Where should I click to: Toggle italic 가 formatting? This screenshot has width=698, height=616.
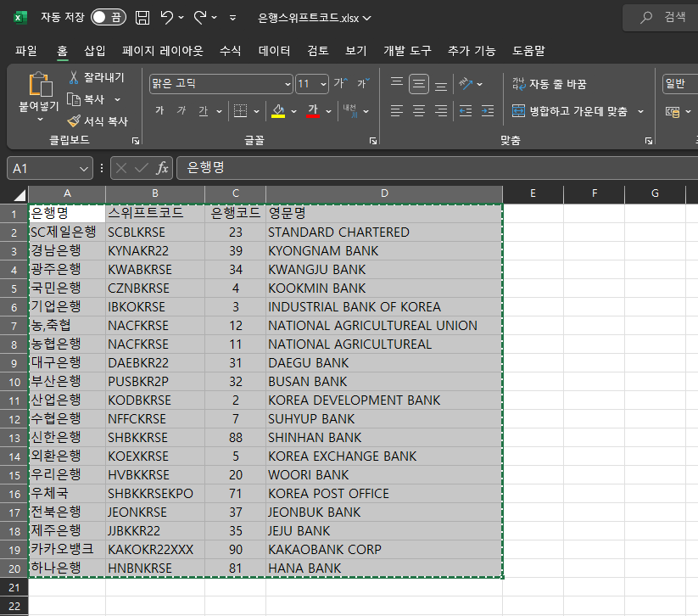pos(181,110)
